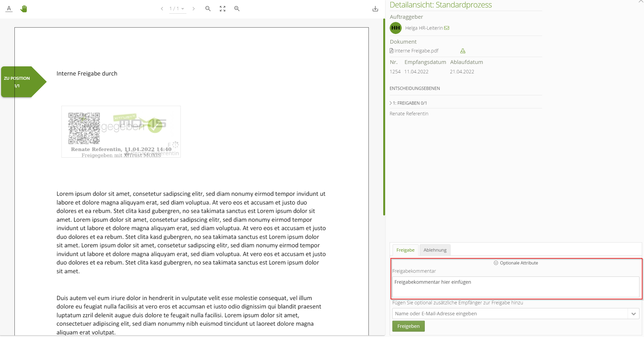Open the Interne Freigabe.pdf file link
The height and width of the screenshot is (337, 644).
[416, 51]
